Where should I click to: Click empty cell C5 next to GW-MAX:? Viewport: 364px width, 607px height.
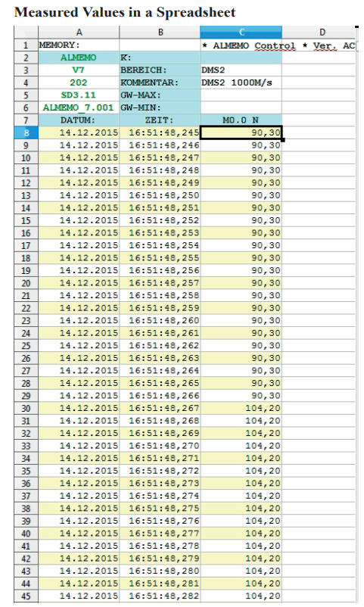pyautogui.click(x=241, y=95)
